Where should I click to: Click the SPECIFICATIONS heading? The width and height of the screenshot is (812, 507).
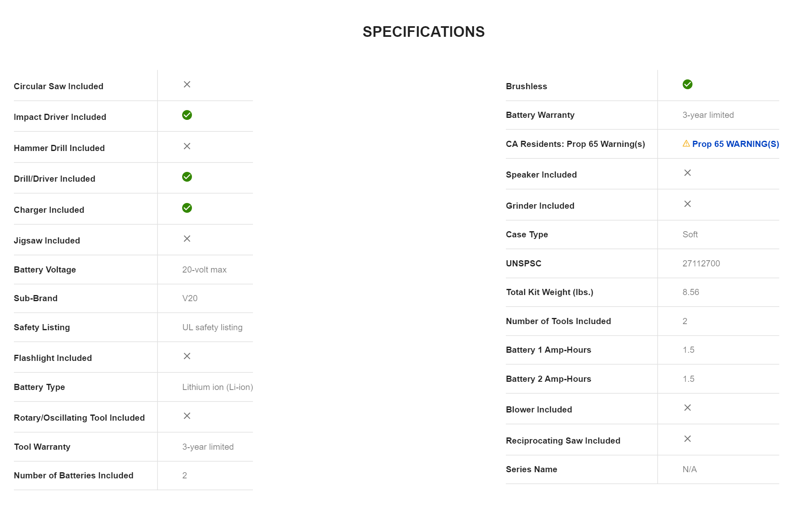pos(424,32)
